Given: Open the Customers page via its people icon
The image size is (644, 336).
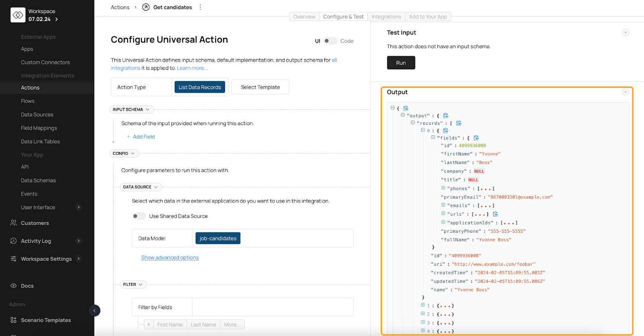Looking at the screenshot, I should [x=14, y=223].
